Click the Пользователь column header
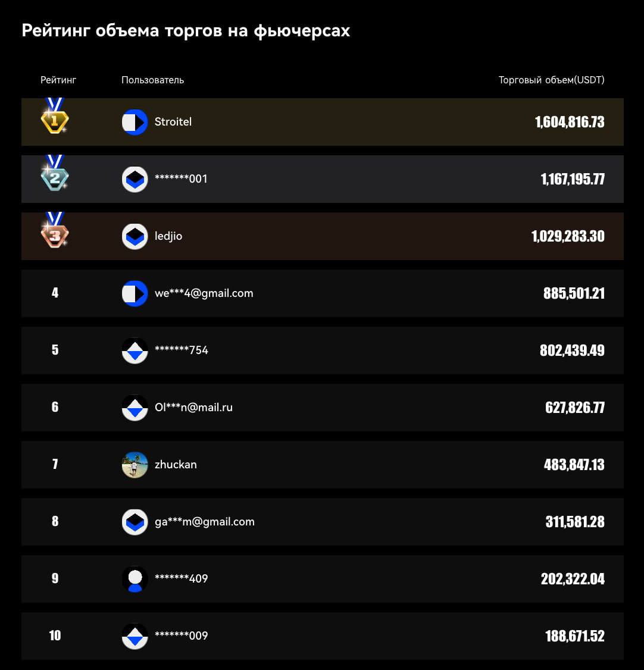 click(152, 80)
